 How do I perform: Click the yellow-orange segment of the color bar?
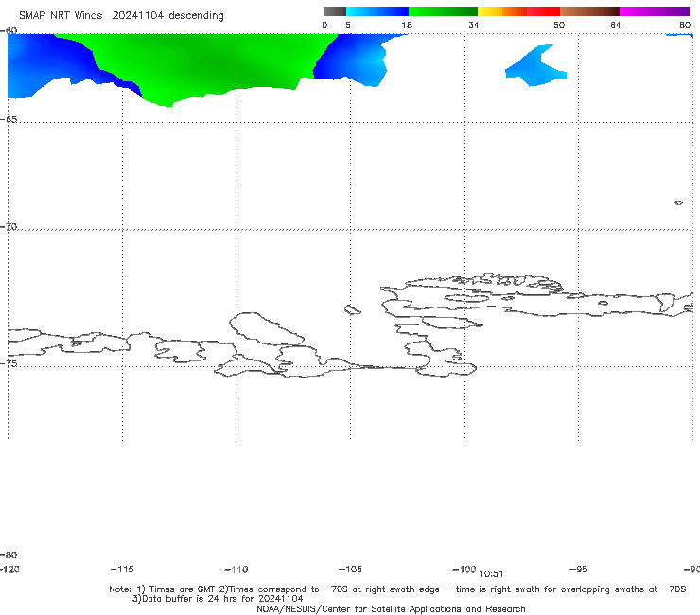pyautogui.click(x=501, y=11)
